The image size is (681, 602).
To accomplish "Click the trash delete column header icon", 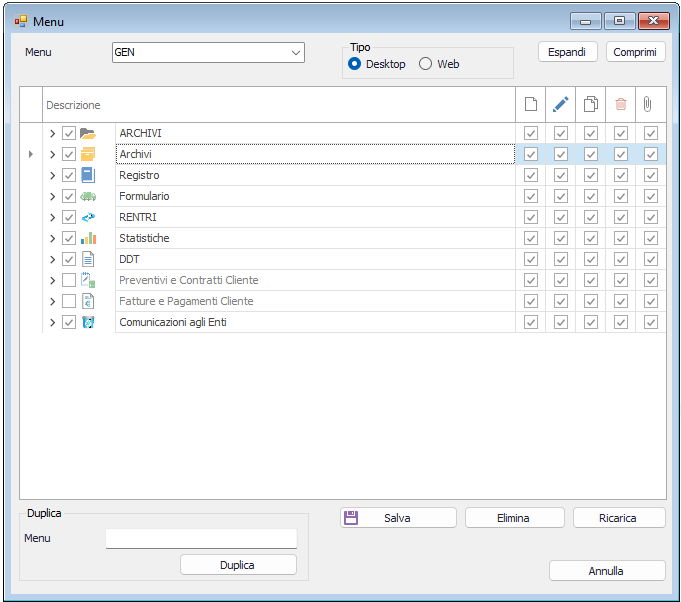I will [621, 104].
